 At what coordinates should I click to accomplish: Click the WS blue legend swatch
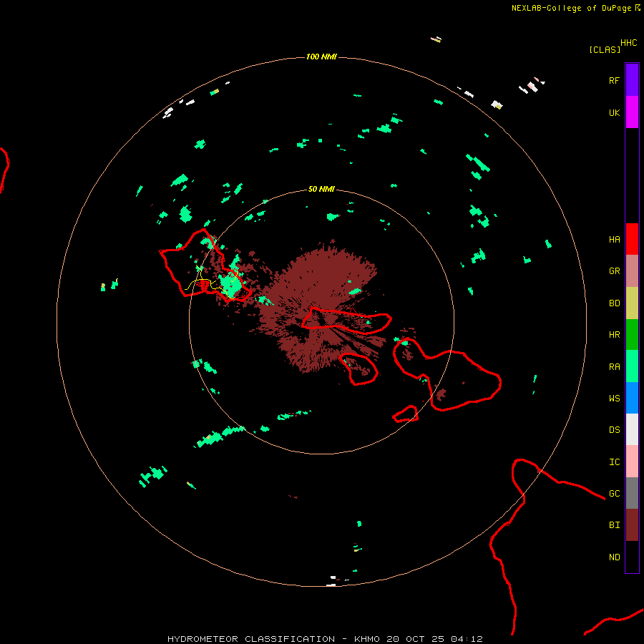pos(632,398)
